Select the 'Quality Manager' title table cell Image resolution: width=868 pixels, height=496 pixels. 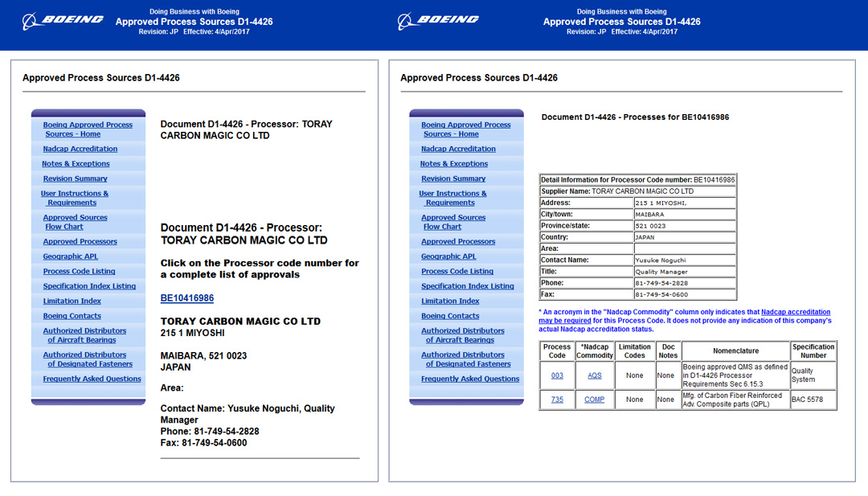tap(685, 271)
